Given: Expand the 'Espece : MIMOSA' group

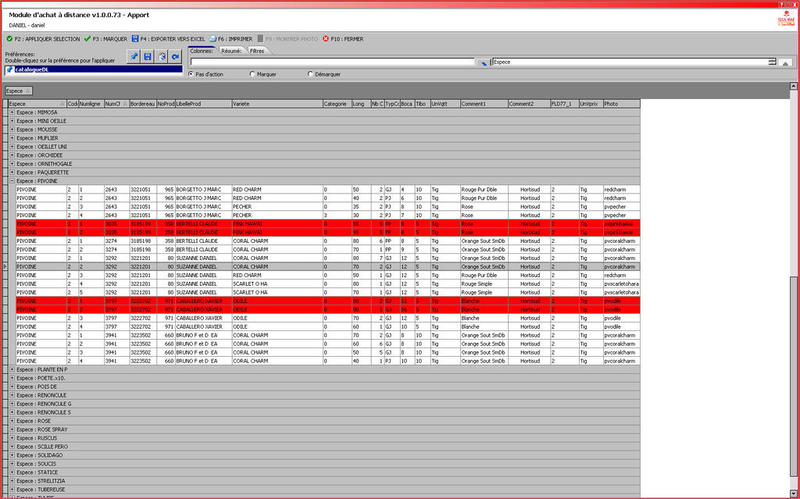Looking at the screenshot, I should click(x=12, y=113).
